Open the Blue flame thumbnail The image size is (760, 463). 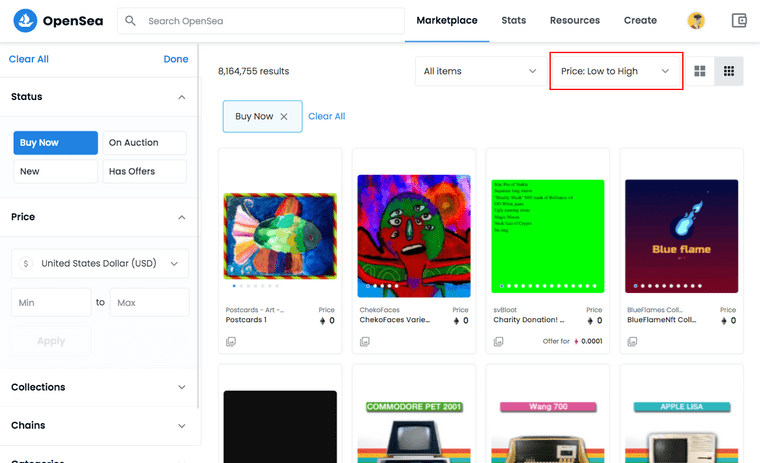click(x=681, y=236)
